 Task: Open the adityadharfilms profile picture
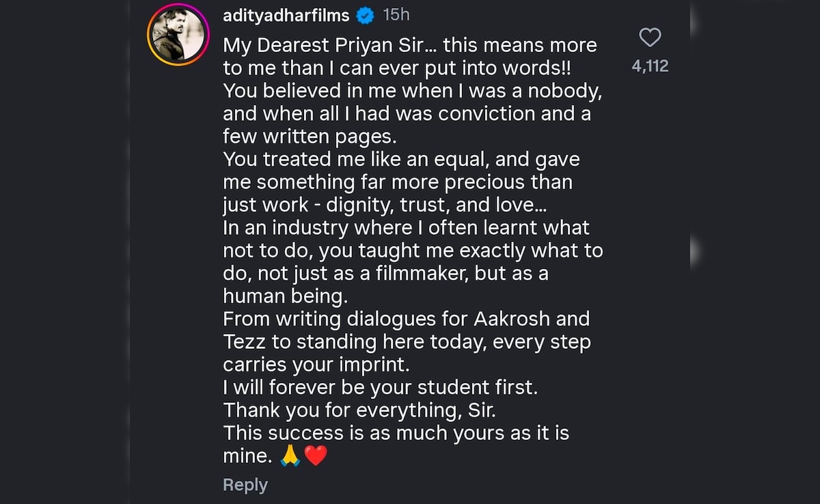178,35
